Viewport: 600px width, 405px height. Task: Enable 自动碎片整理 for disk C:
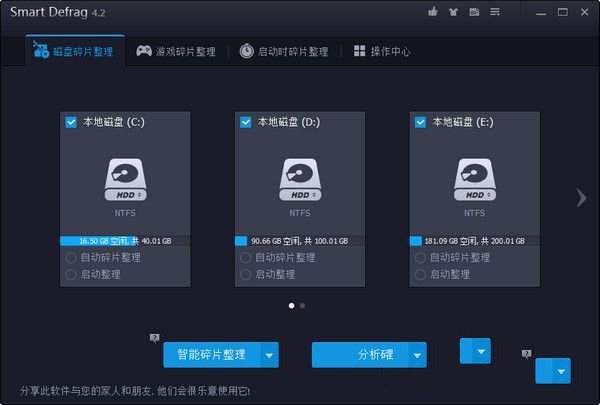[71, 258]
